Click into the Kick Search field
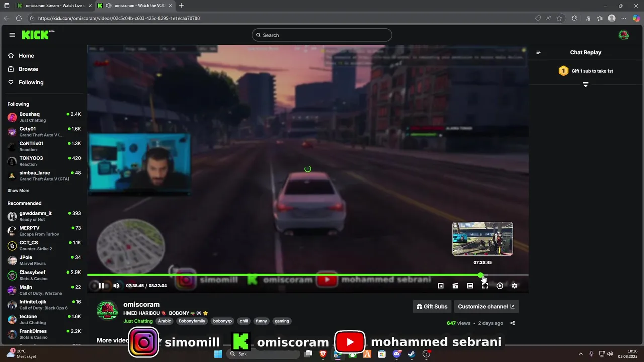This screenshot has width=644, height=362. 322,35
